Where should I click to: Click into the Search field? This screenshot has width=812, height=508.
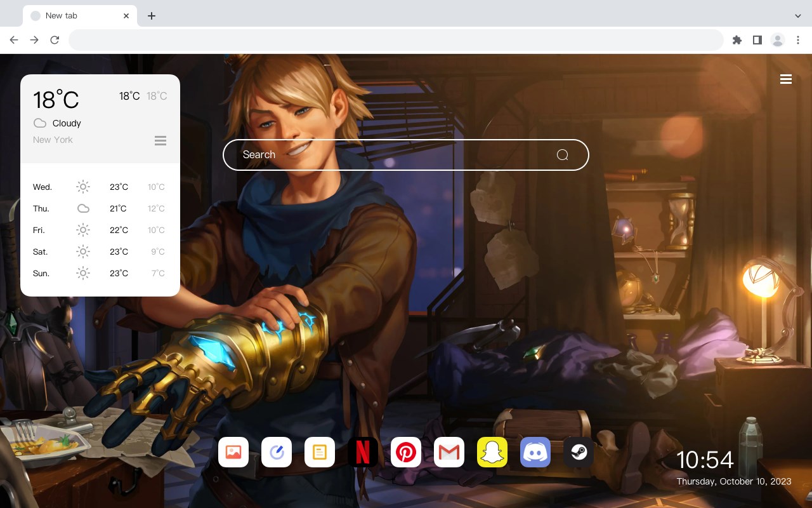406,155
